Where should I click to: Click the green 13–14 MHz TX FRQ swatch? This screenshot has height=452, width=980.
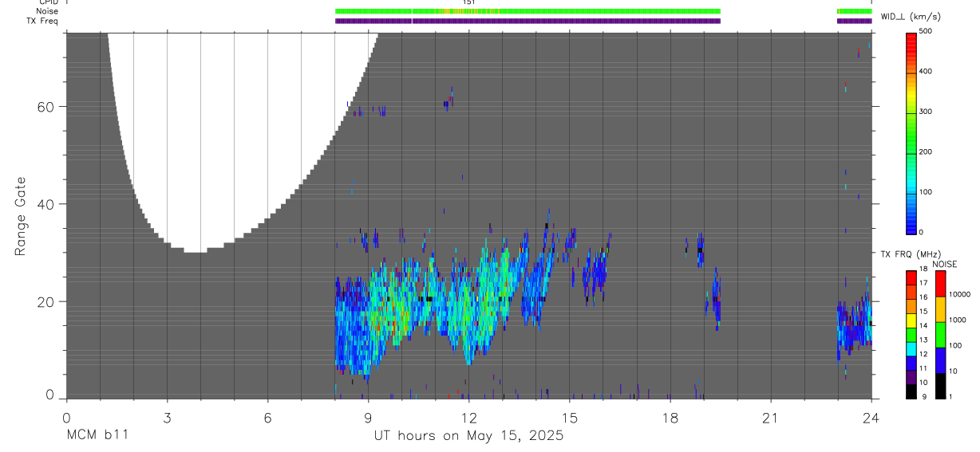point(911,333)
